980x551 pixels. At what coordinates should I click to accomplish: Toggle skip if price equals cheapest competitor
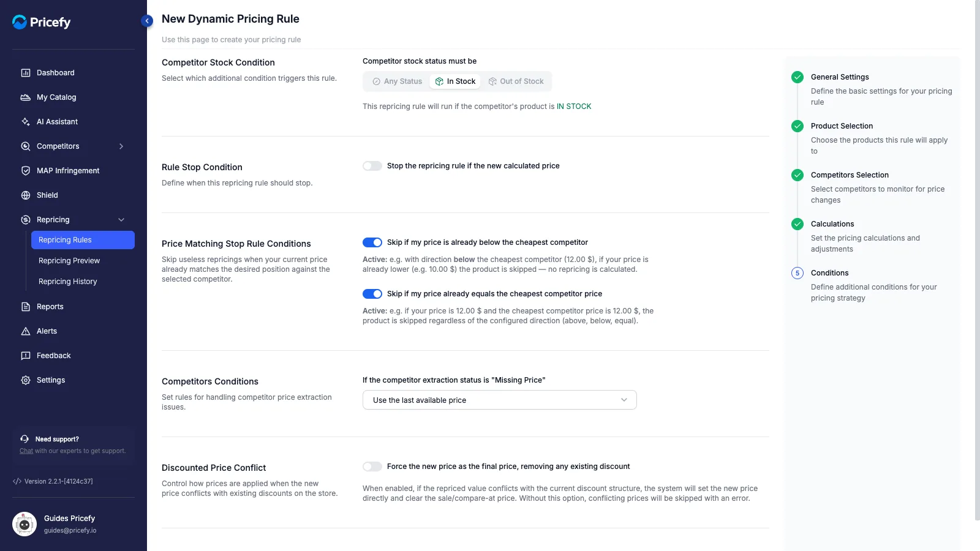372,294
